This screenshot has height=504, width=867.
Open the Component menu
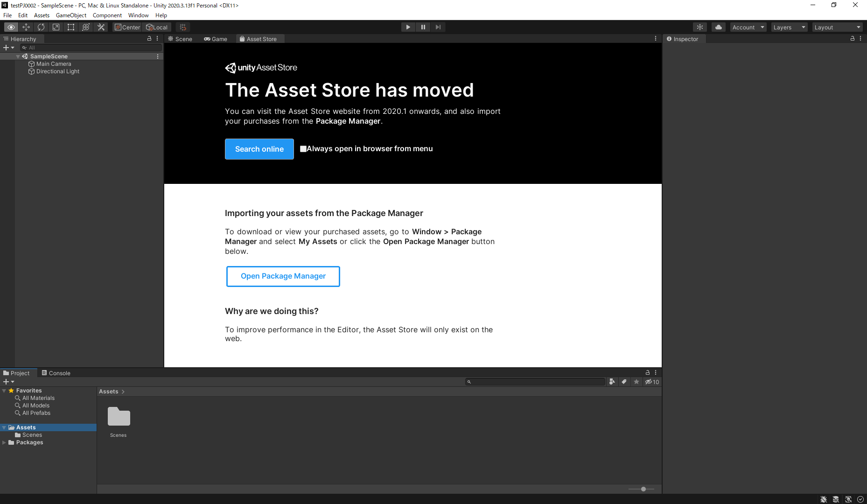point(107,15)
